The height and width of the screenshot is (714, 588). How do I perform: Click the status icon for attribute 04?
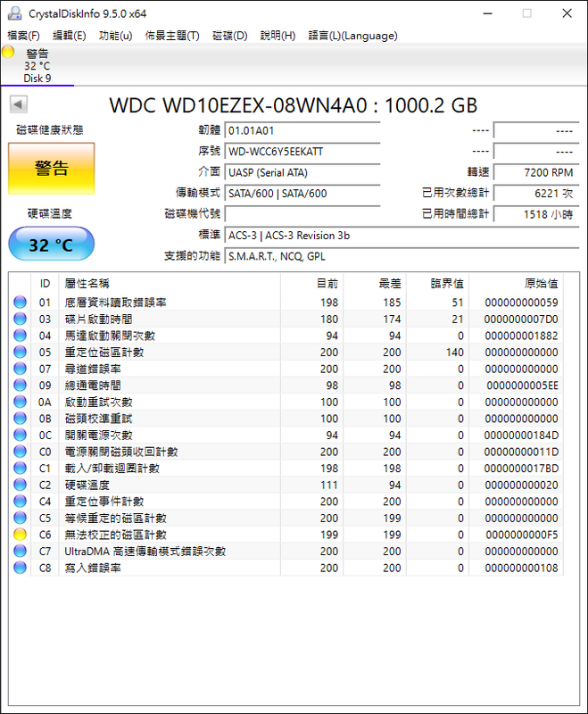tap(20, 336)
